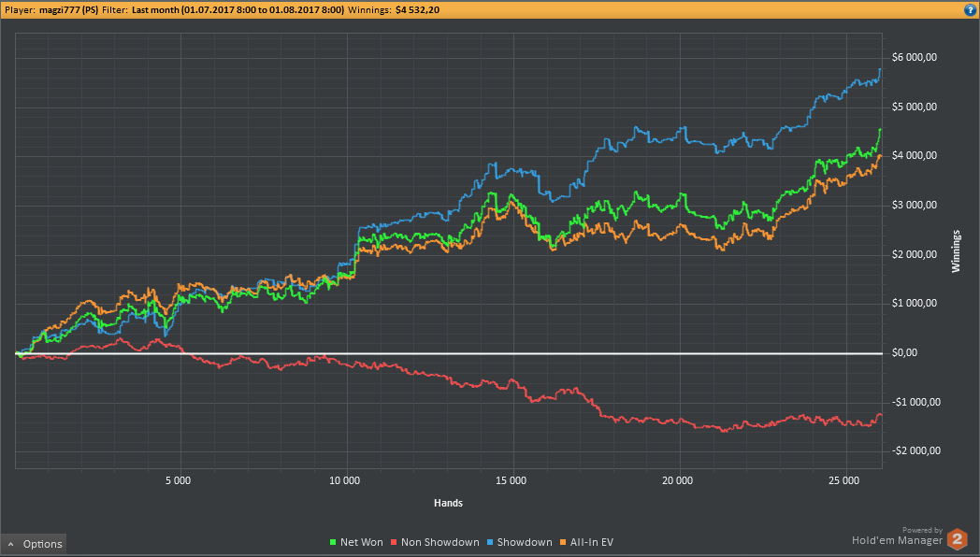Click the -$1 000,00 axis label
Image resolution: width=980 pixels, height=557 pixels.
pyautogui.click(x=915, y=402)
